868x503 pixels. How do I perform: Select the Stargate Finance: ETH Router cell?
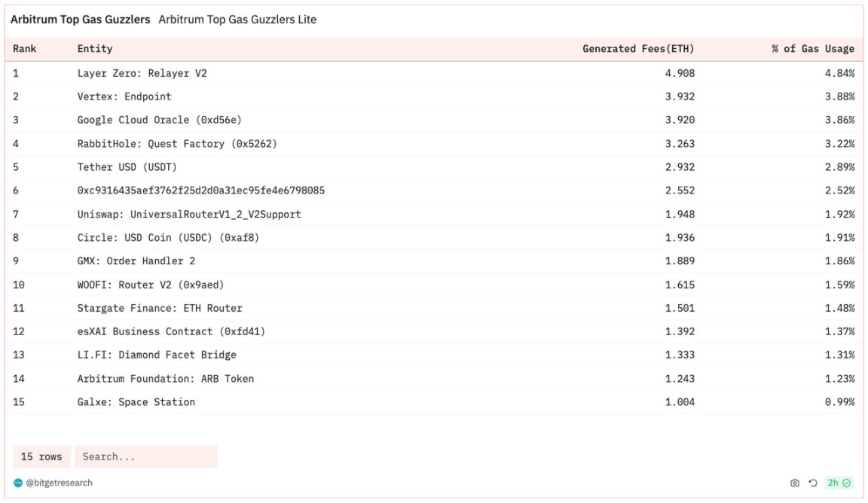point(160,308)
